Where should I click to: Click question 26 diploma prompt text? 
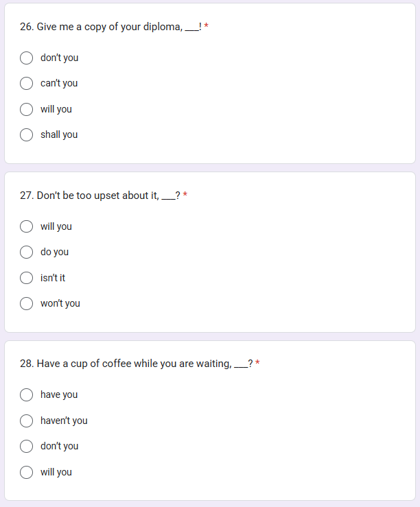[x=110, y=27]
